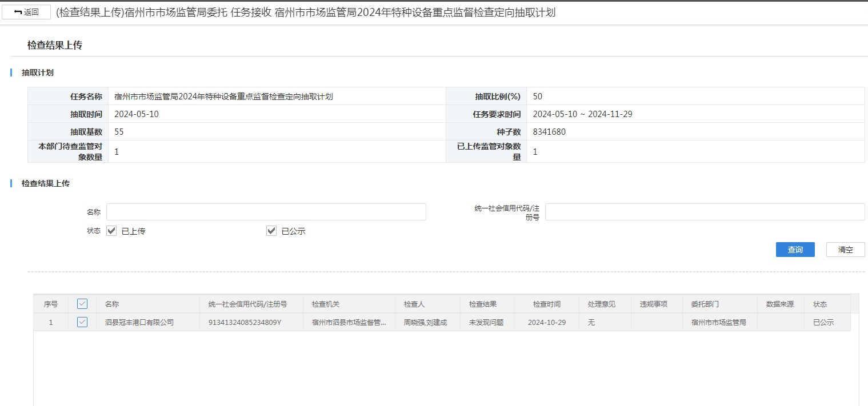Image resolution: width=868 pixels, height=406 pixels.
Task: Toggle the 已公示 status checkbox
Action: click(x=271, y=231)
